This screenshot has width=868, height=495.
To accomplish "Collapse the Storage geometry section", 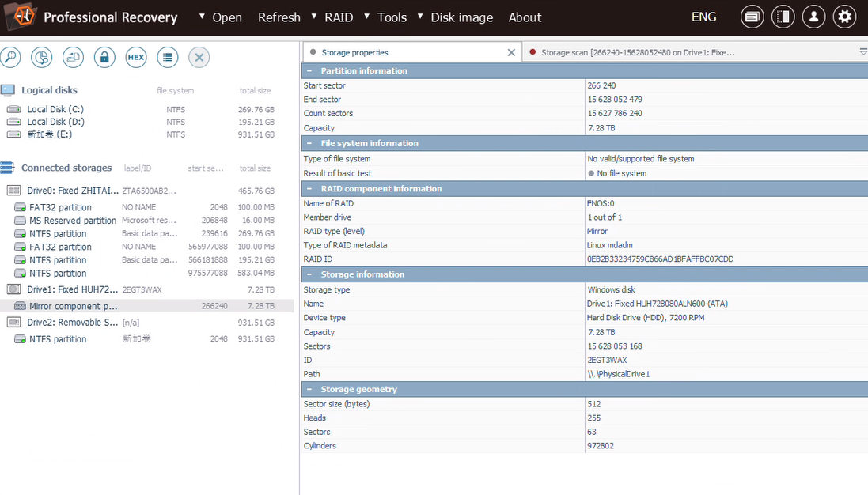I will point(309,389).
